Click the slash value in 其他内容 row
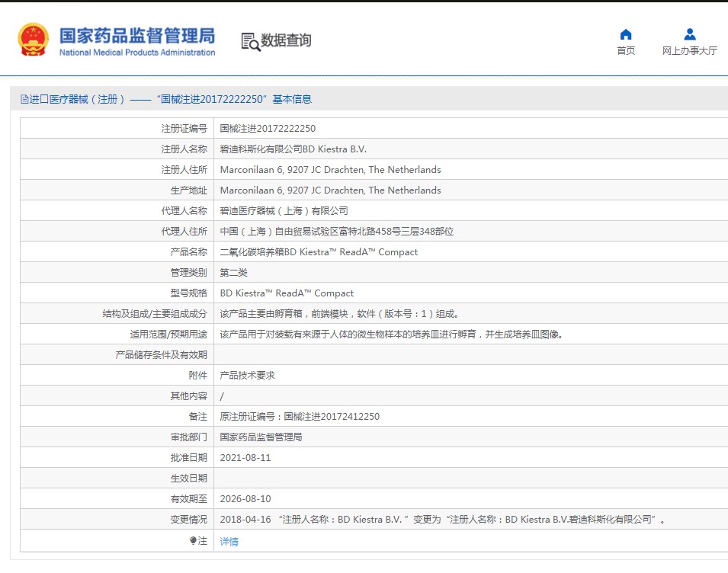Viewport: 728px width, 573px height. click(222, 396)
